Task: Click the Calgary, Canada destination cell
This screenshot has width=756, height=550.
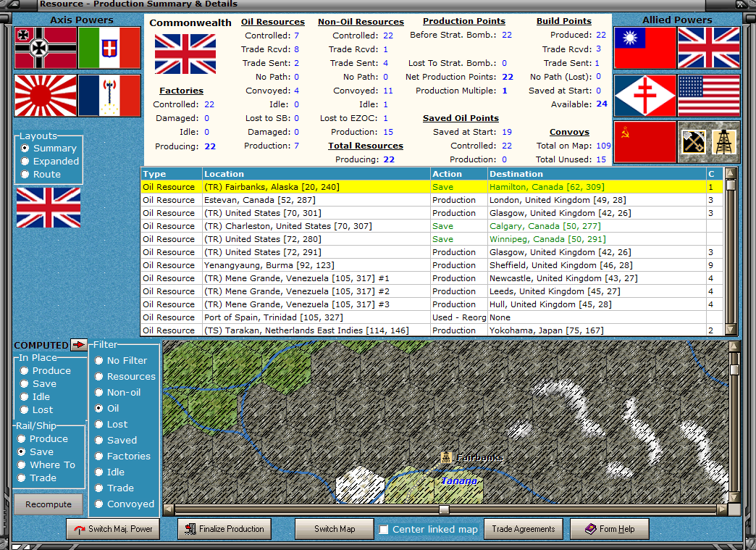Action: [x=597, y=226]
